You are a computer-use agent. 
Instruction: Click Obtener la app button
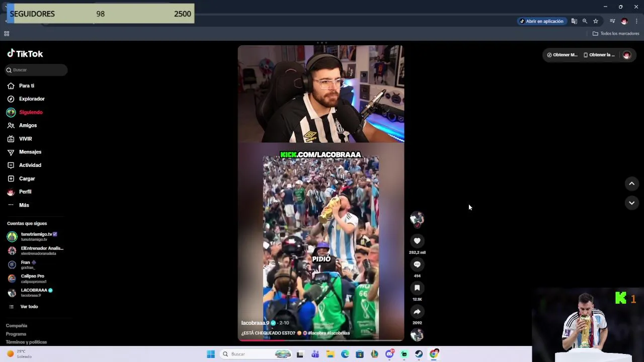pos(599,55)
